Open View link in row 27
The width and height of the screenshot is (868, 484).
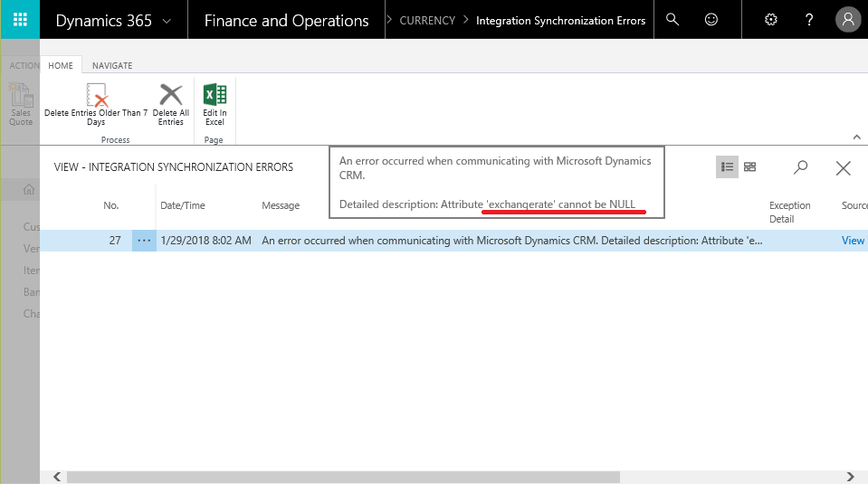(x=853, y=241)
